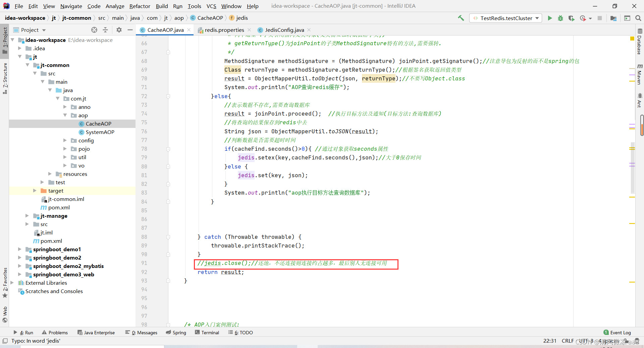Open Java Enterprise tool window
This screenshot has width=644, height=348.
pos(96,333)
